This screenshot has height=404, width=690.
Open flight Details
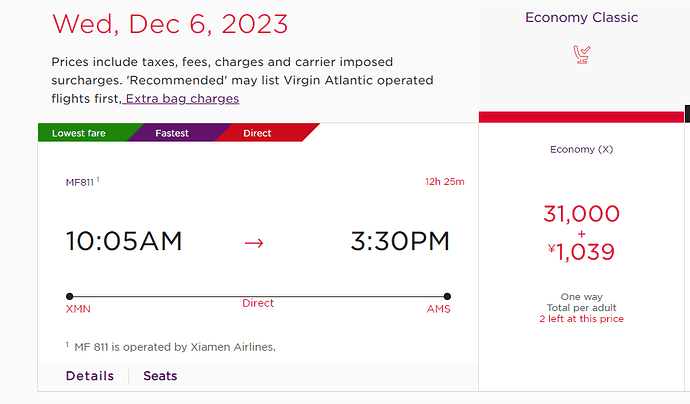(90, 376)
